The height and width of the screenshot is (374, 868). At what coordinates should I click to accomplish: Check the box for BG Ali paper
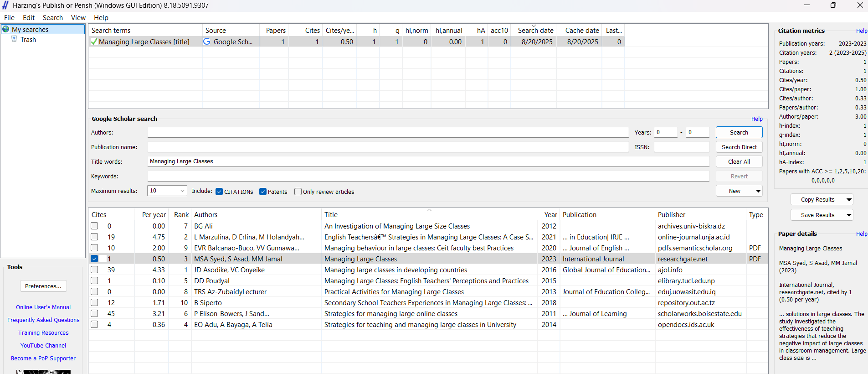point(94,226)
